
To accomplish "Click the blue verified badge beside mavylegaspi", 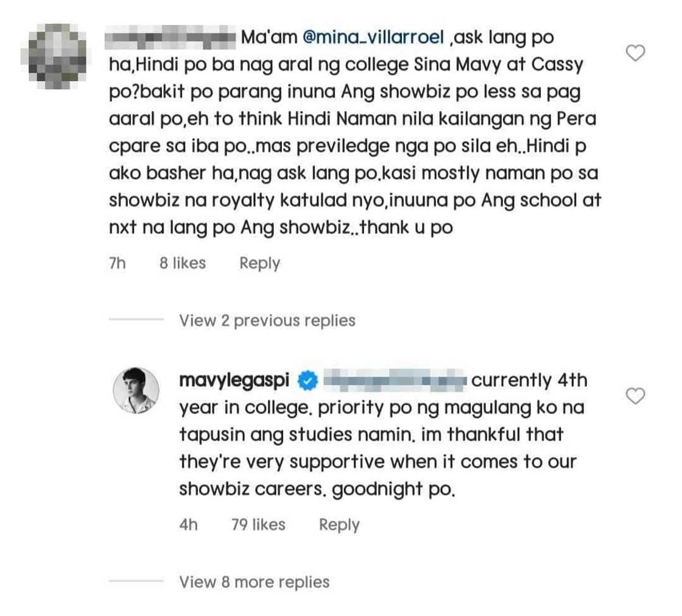I will (308, 381).
